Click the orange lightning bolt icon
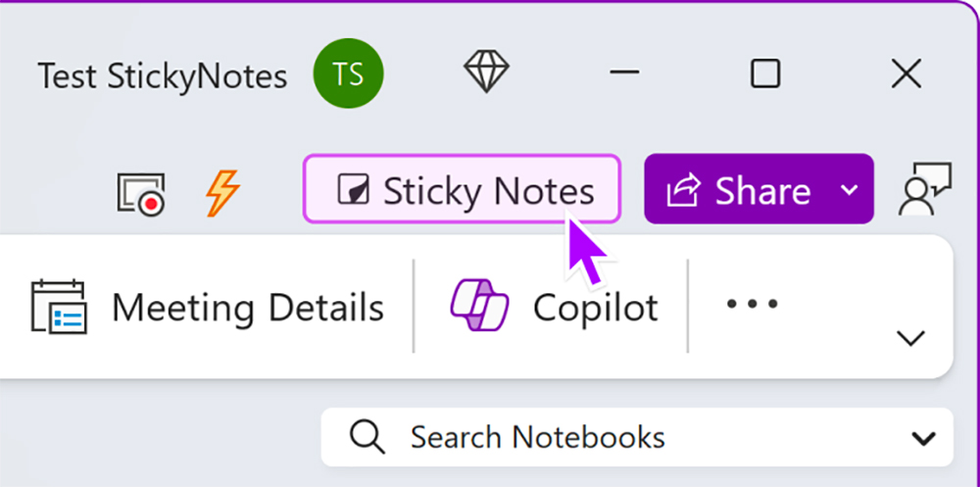This screenshot has width=980, height=487. (x=222, y=193)
